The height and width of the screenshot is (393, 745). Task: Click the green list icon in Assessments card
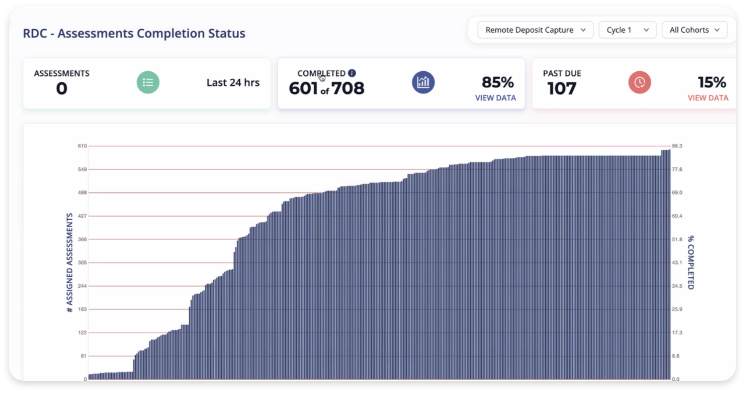148,83
